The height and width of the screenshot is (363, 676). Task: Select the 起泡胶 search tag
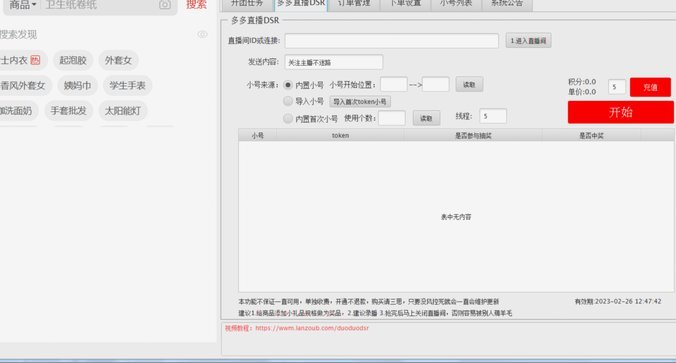73,60
